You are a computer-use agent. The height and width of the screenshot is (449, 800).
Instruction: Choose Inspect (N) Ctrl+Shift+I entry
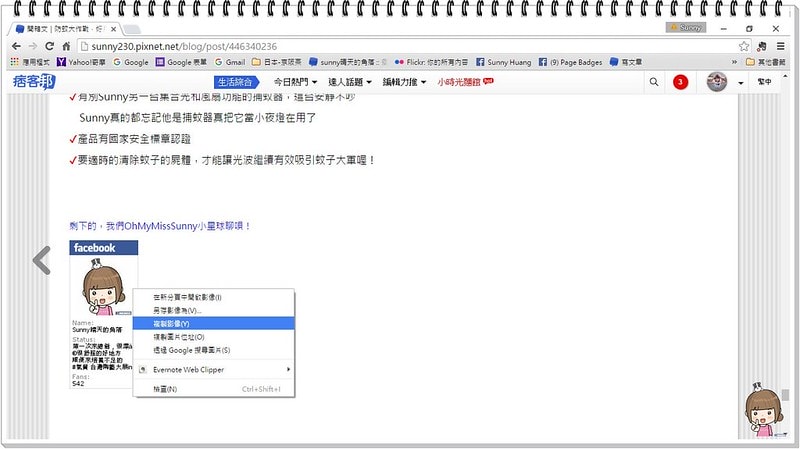tap(213, 389)
